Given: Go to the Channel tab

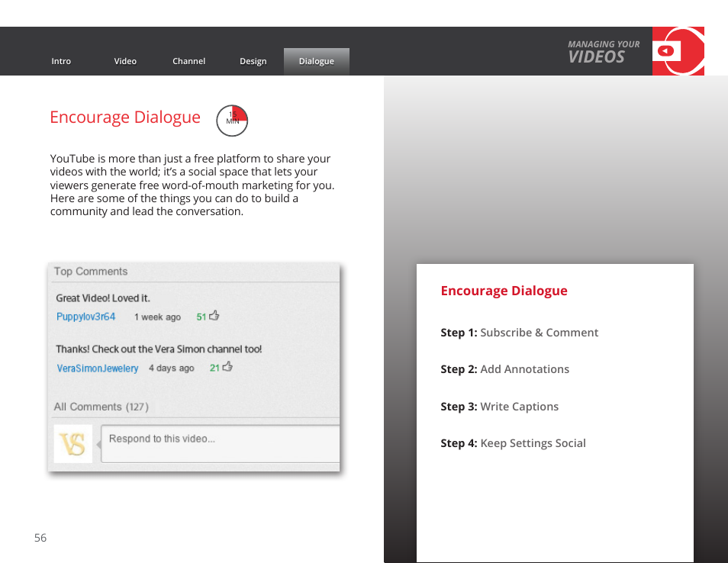Looking at the screenshot, I should (x=188, y=62).
